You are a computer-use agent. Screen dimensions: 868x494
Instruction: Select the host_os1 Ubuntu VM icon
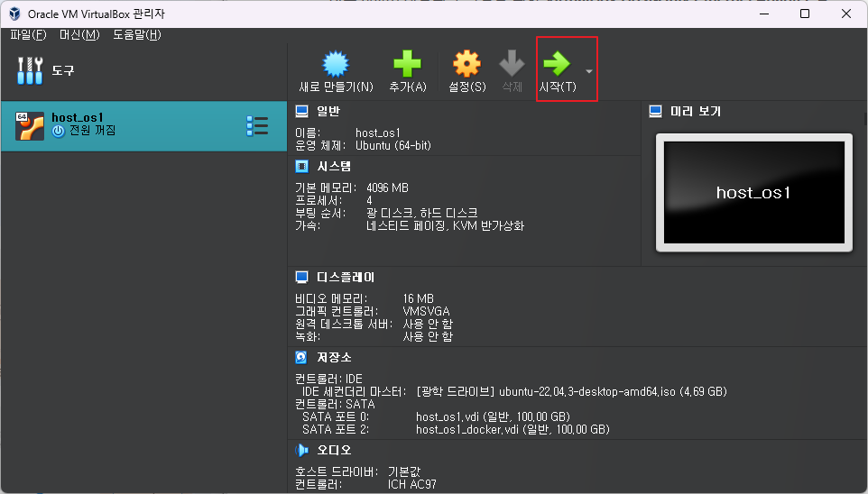pos(30,126)
